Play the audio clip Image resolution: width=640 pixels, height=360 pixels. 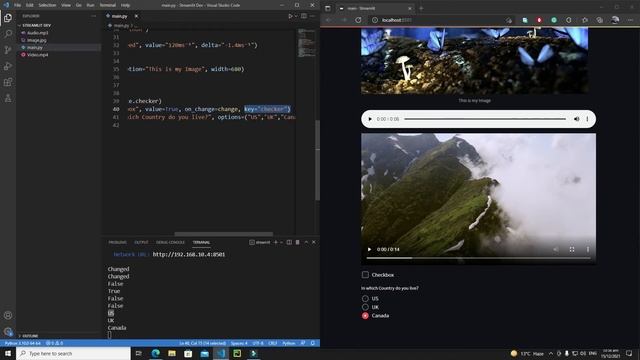370,119
